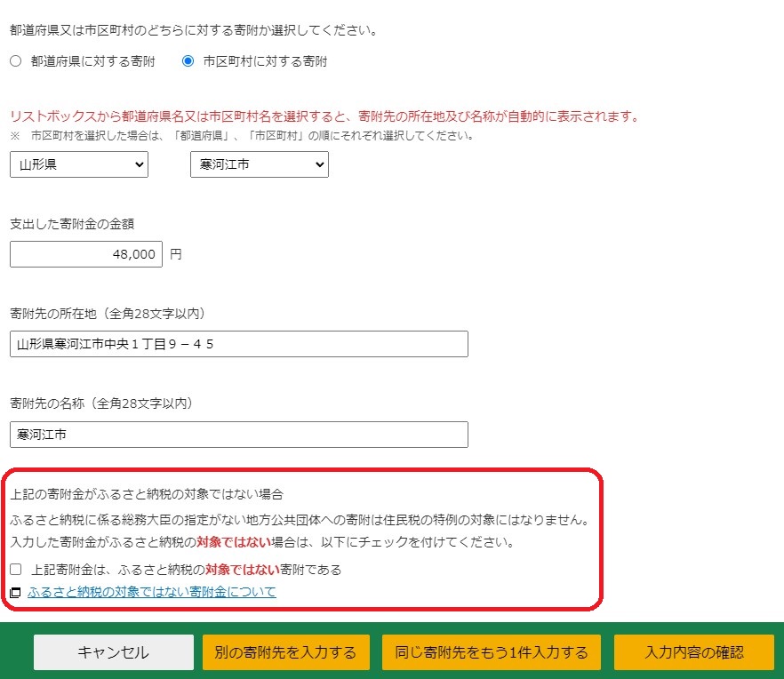The width and height of the screenshot is (784, 679).
Task: Click the ※ 市区町村を選択した場合は note text
Action: point(242,135)
